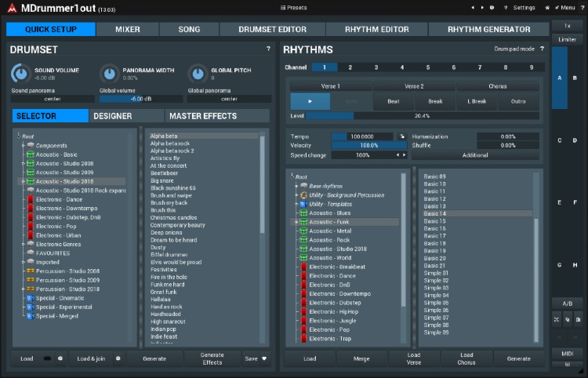Toggle the Limiter button
Image resolution: width=588 pixels, height=378 pixels.
click(567, 38)
